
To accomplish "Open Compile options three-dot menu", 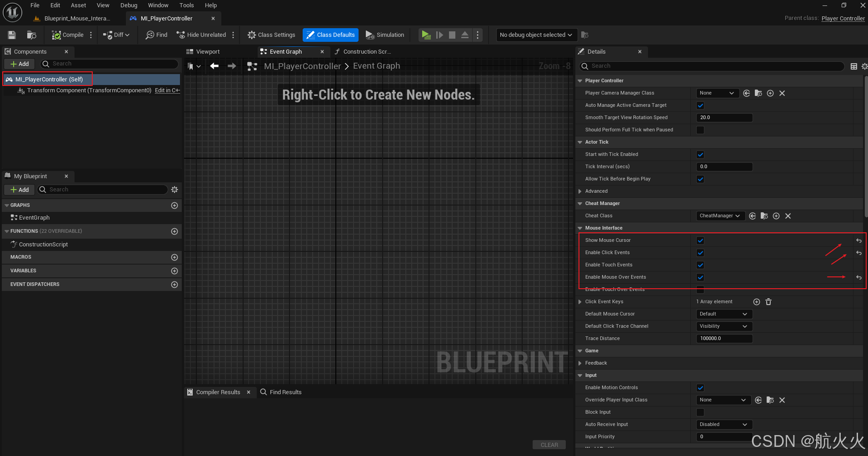I will click(91, 35).
